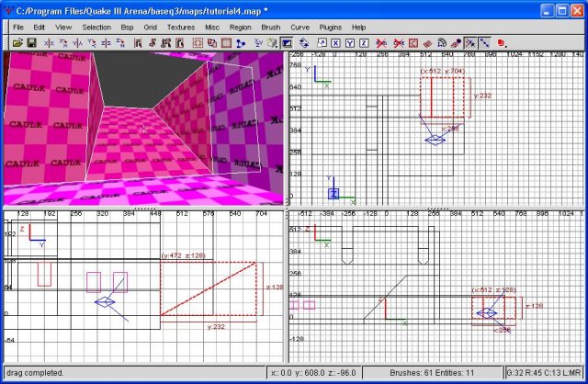Open the Misc menu
Viewport: 588px width, 384px height.
pyautogui.click(x=212, y=28)
